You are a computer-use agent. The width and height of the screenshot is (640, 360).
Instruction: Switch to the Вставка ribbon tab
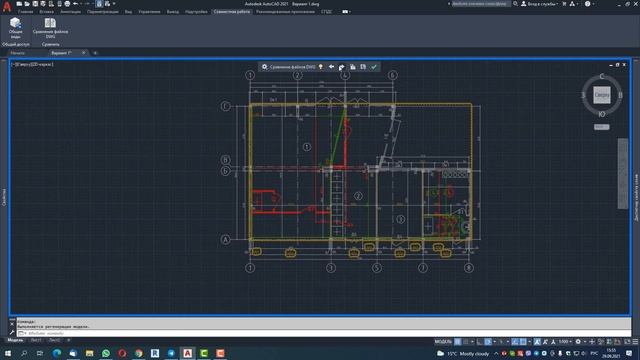pyautogui.click(x=47, y=12)
